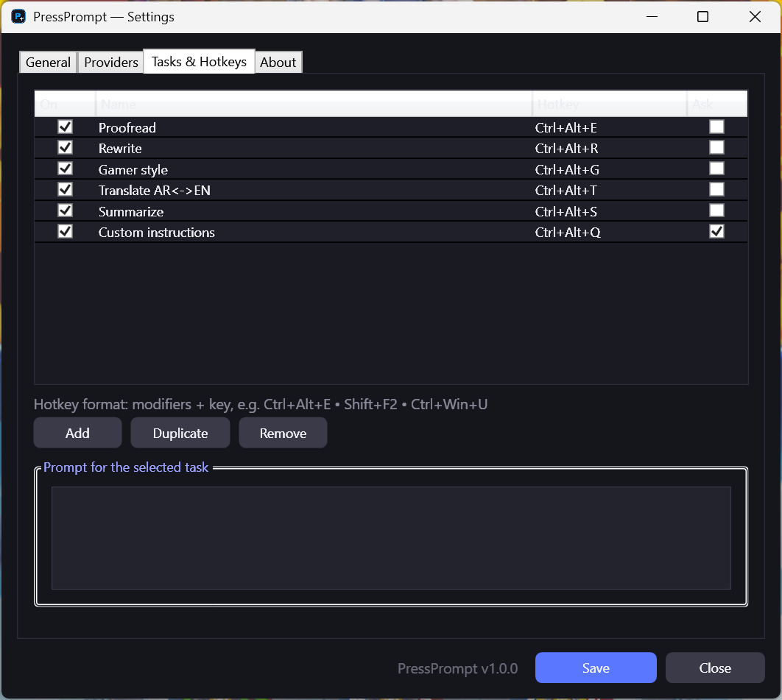Viewport: 782px width, 700px height.
Task: Select the Rewrite task row name
Action: [120, 149]
